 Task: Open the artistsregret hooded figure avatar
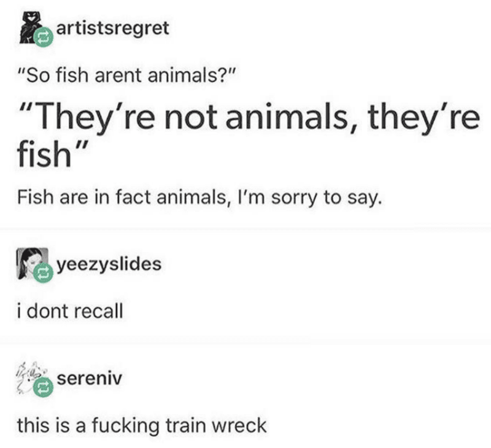(x=30, y=27)
